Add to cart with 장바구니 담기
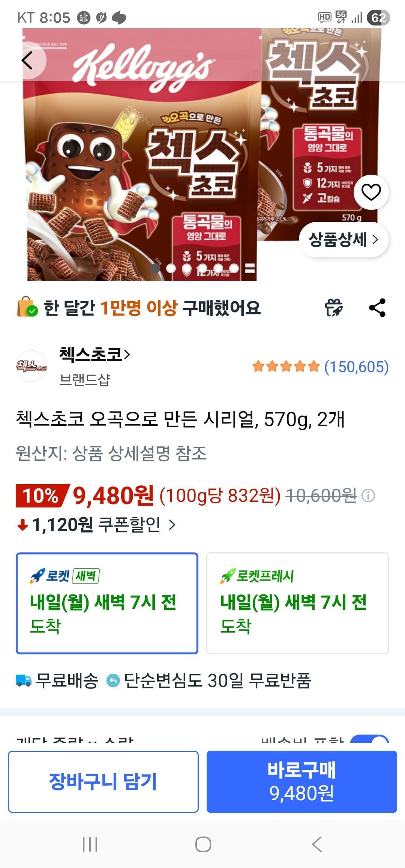Screen dimensions: 405x868 point(103,781)
